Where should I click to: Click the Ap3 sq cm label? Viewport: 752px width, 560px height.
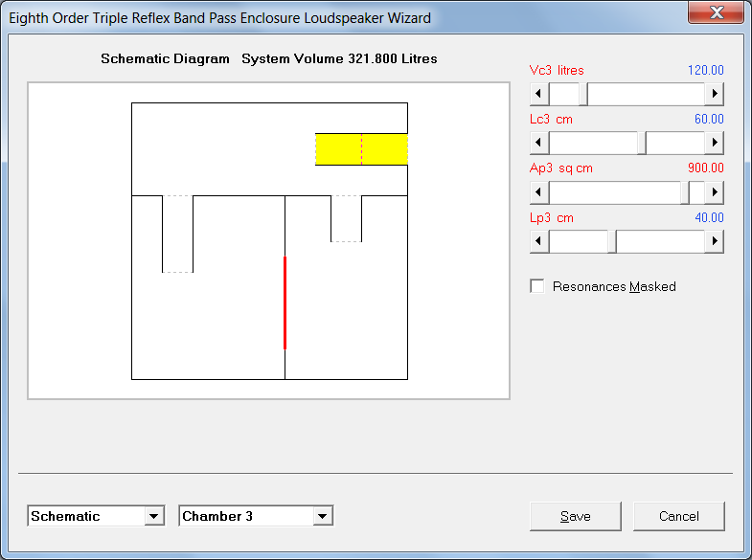561,168
